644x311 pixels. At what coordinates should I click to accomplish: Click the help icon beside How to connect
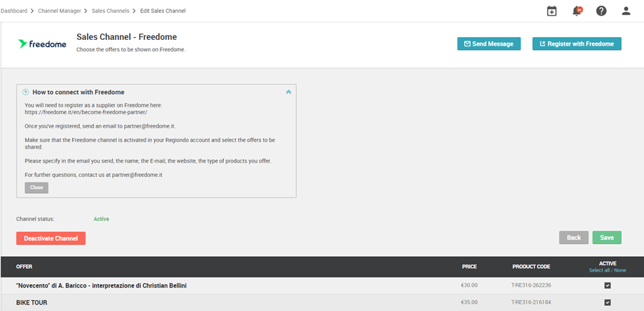[26, 92]
